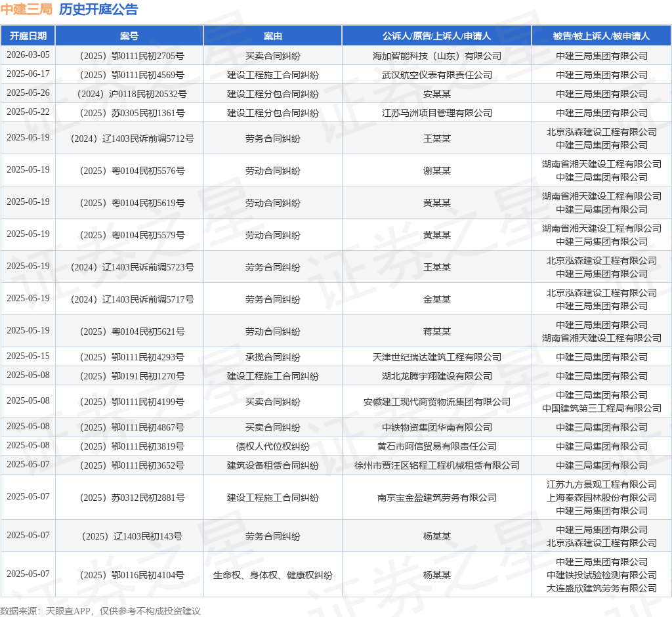
Task: Select the 开庭日期 column header
Action: tap(28, 36)
